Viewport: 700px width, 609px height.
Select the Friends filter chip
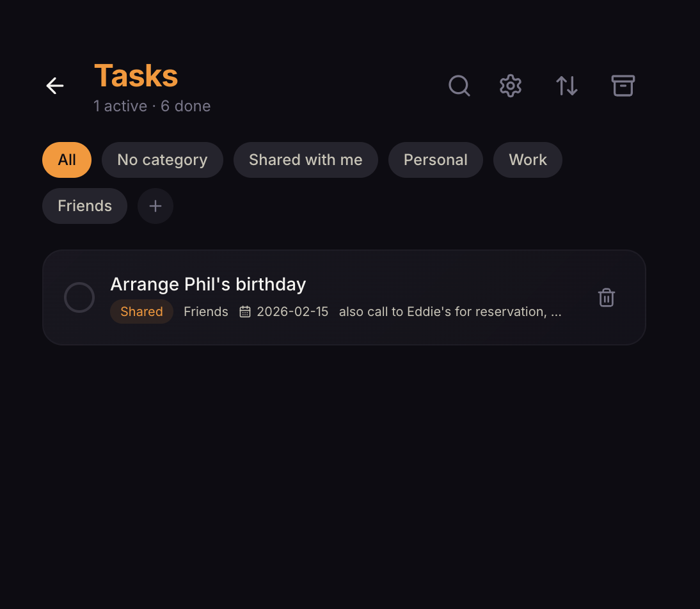pos(84,205)
